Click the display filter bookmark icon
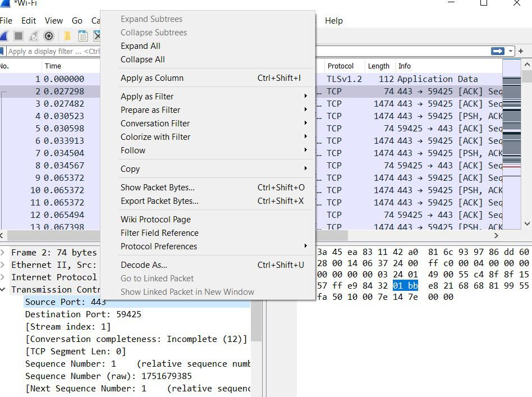This screenshot has height=397, width=532. 2,51
